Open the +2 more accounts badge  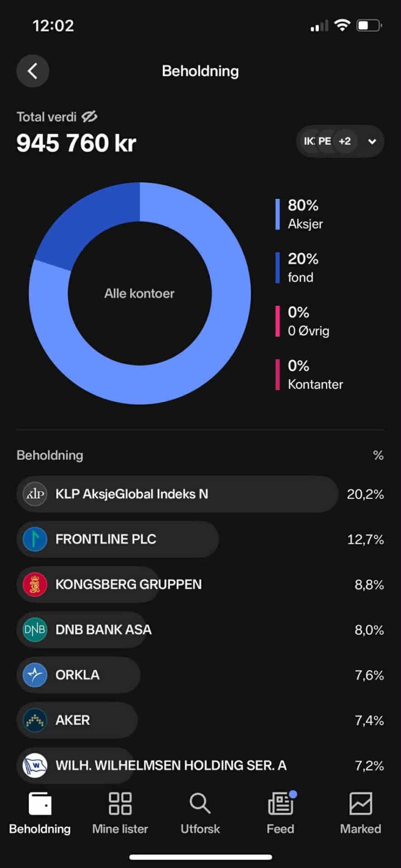pos(345,142)
